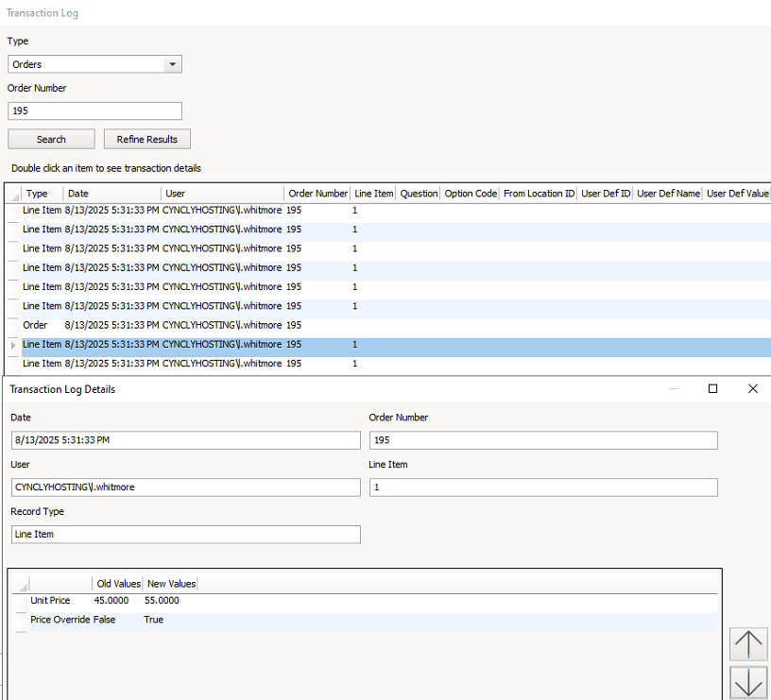Select the Order type row in the list
This screenshot has height=700, width=771.
point(151,325)
